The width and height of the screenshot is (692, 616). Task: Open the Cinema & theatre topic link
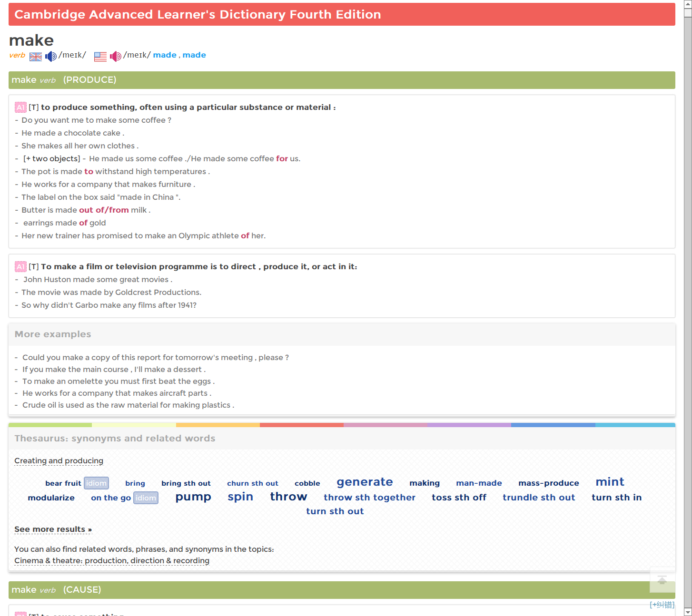(112, 561)
